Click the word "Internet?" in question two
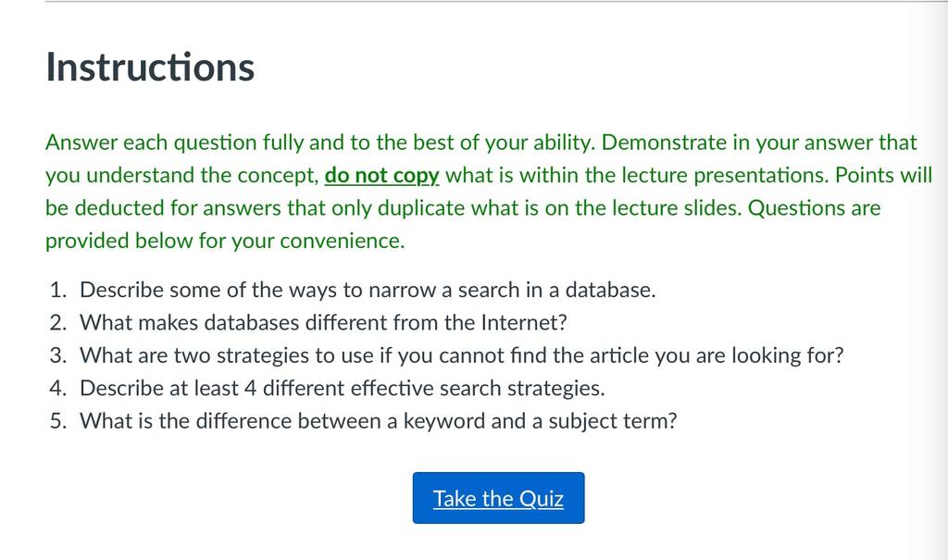This screenshot has width=948, height=560. coord(524,322)
